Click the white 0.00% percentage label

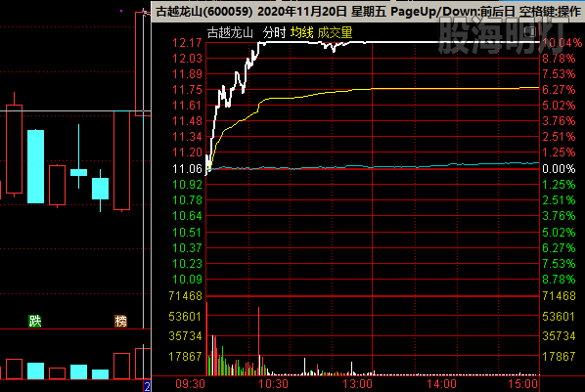(x=559, y=168)
